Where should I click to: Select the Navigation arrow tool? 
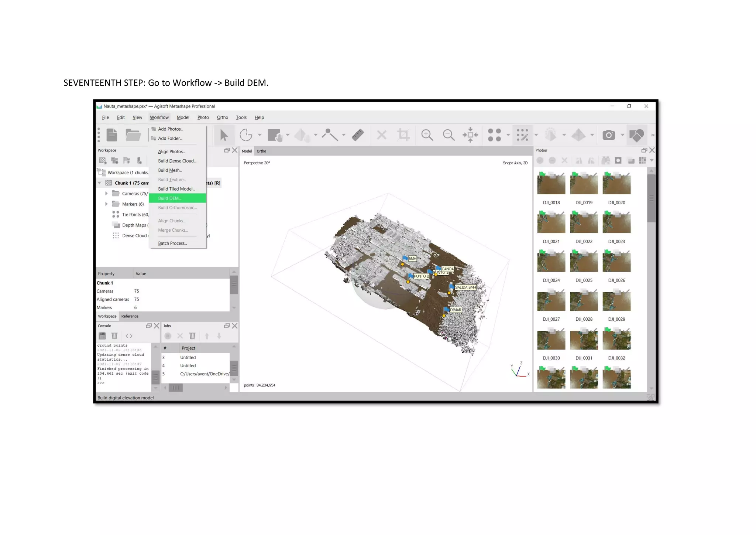click(x=223, y=135)
